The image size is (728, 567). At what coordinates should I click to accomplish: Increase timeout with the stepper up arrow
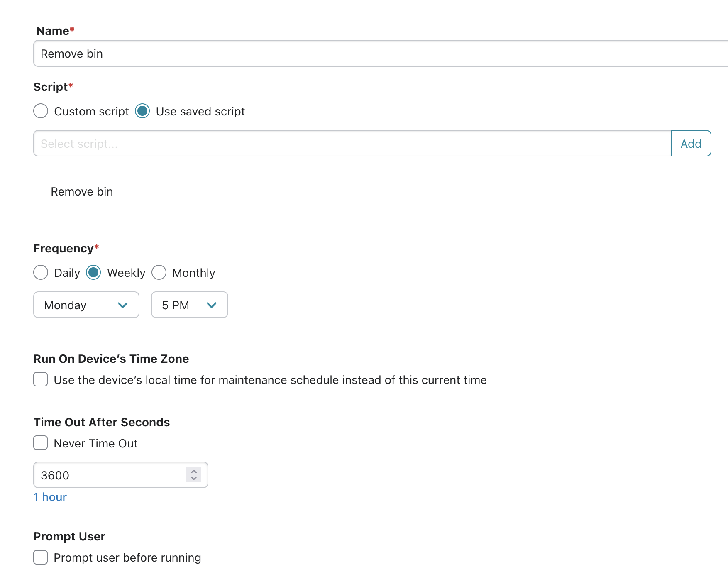point(194,472)
